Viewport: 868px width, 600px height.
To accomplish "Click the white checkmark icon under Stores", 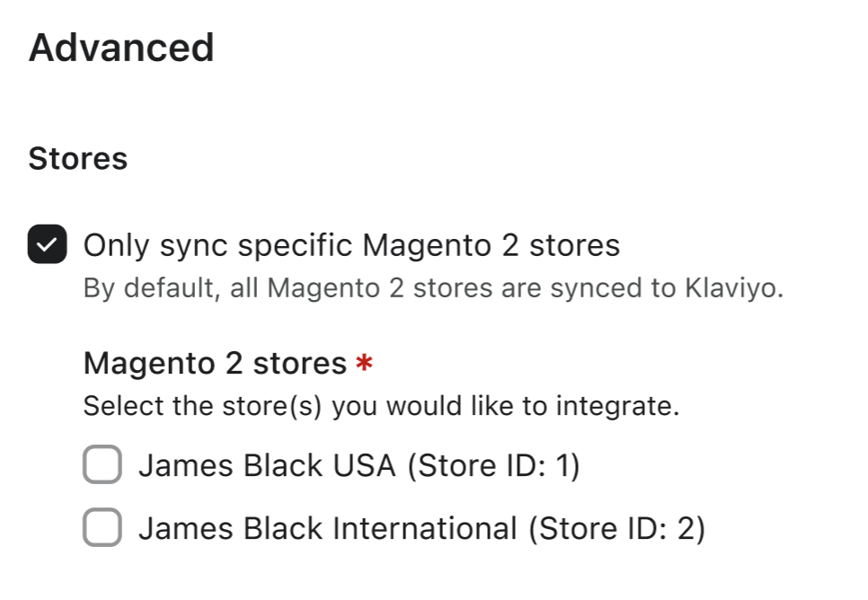I will point(48,245).
